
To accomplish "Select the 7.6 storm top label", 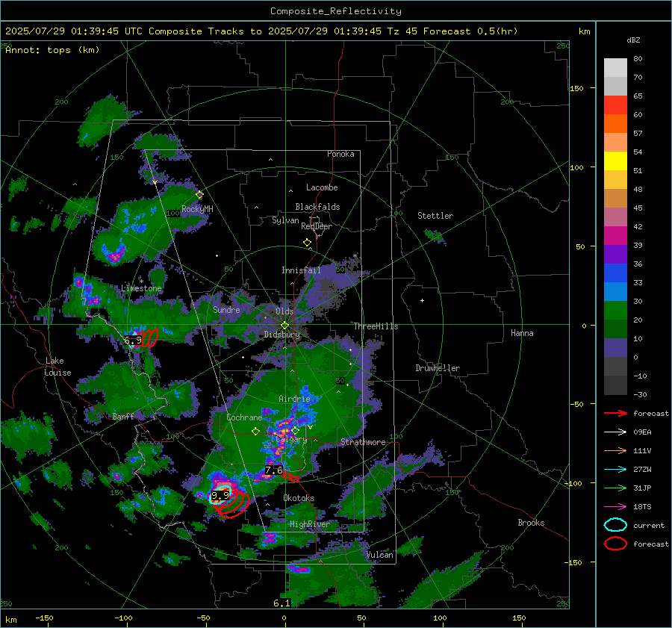I will click(274, 470).
